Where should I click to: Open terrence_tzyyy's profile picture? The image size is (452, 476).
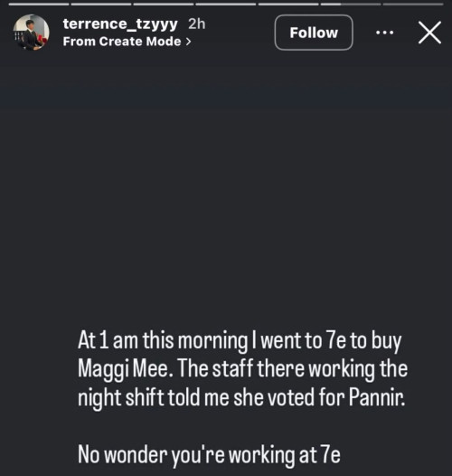pos(31,33)
